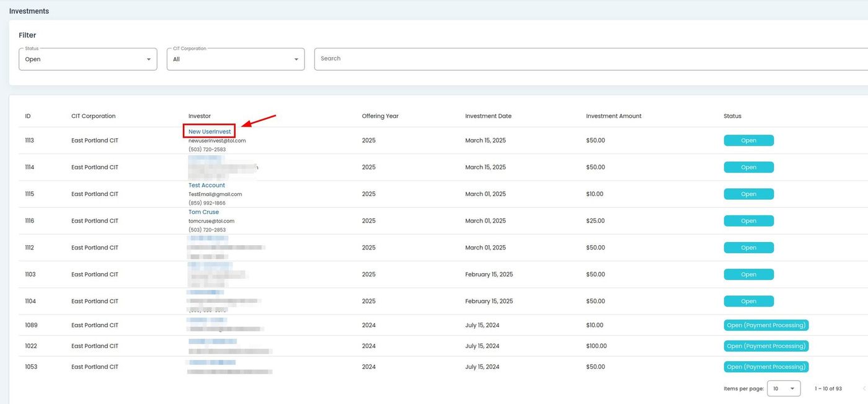
Task: Click the Investor column header
Action: (200, 116)
